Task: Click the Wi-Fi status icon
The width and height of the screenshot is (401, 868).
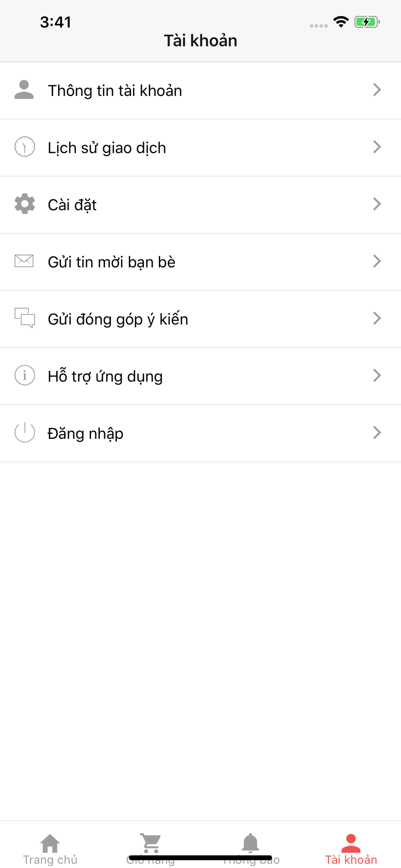Action: (341, 22)
